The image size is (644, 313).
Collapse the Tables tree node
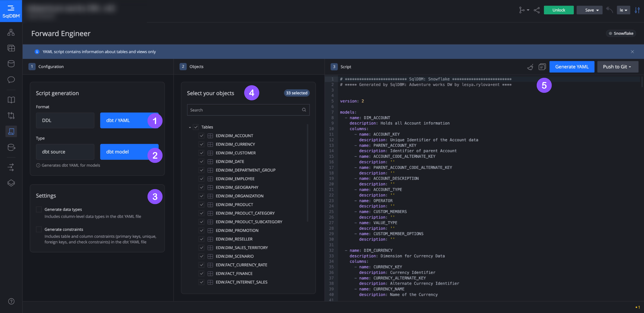190,127
